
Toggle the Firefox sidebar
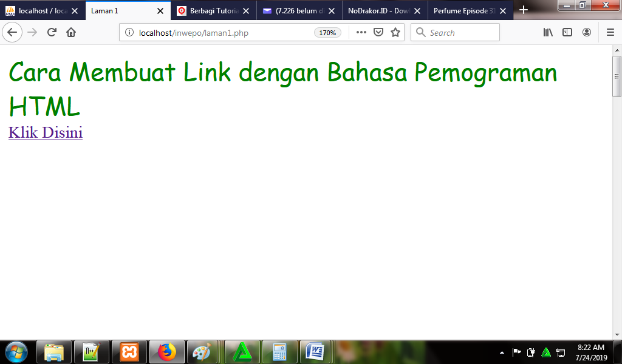(567, 32)
